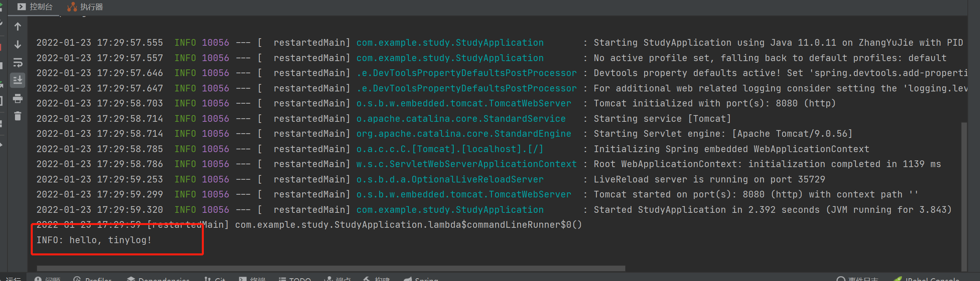Viewport: 980px width, 281px height.
Task: Click the vertical scrollbar at console right
Action: tap(964, 196)
